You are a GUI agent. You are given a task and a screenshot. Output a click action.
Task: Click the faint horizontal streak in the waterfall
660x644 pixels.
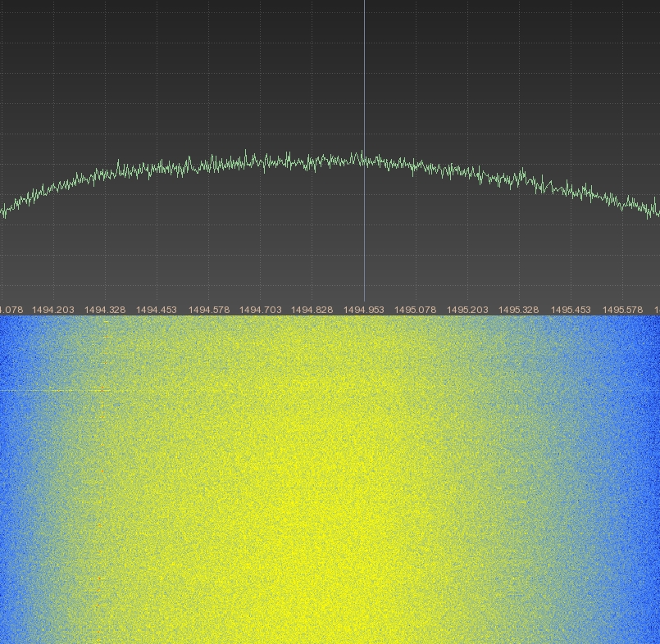[49, 391]
